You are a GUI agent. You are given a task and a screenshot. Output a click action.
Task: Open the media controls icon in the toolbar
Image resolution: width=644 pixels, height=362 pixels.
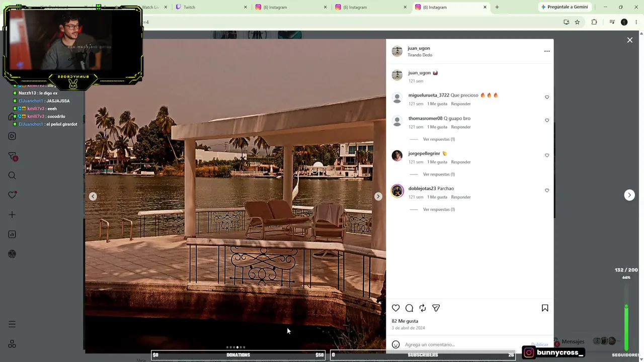point(612,22)
